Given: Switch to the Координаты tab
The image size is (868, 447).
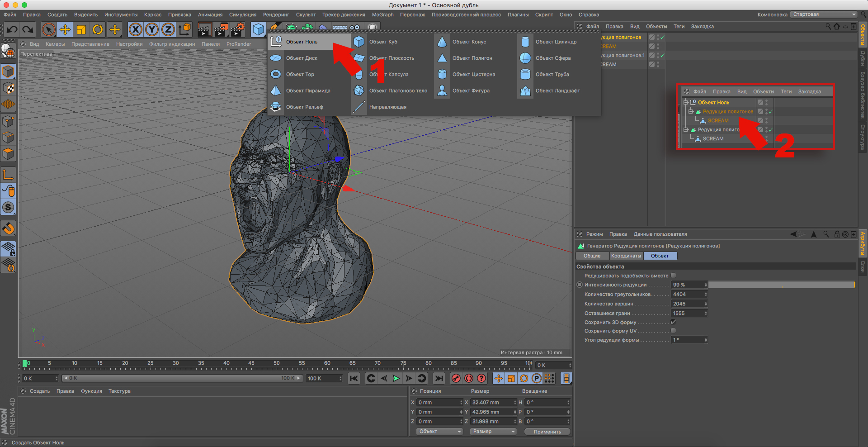Looking at the screenshot, I should [626, 256].
